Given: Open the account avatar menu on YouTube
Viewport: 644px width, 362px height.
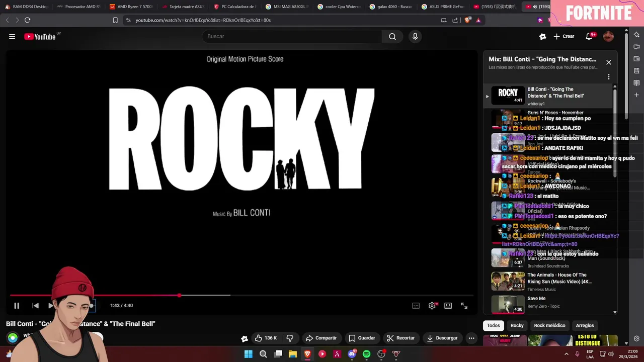Looking at the screenshot, I should tap(608, 36).
